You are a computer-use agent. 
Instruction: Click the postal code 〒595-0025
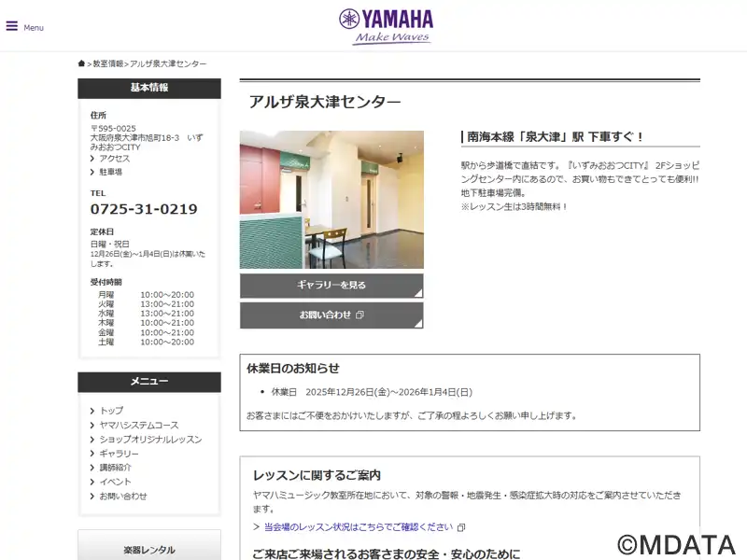113,129
